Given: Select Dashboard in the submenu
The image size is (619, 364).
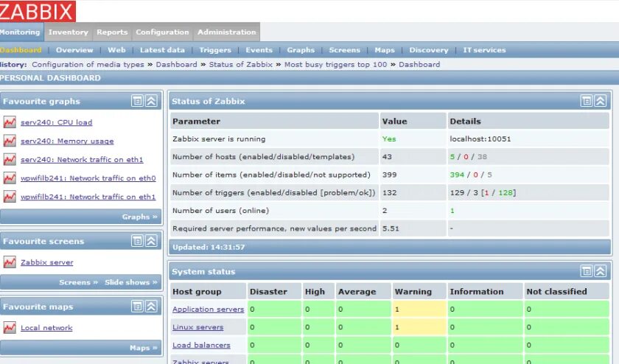Looking at the screenshot, I should click(x=21, y=50).
